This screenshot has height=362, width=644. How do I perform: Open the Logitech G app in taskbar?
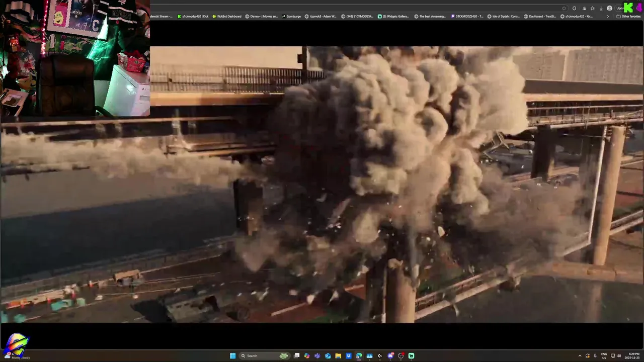point(380,356)
